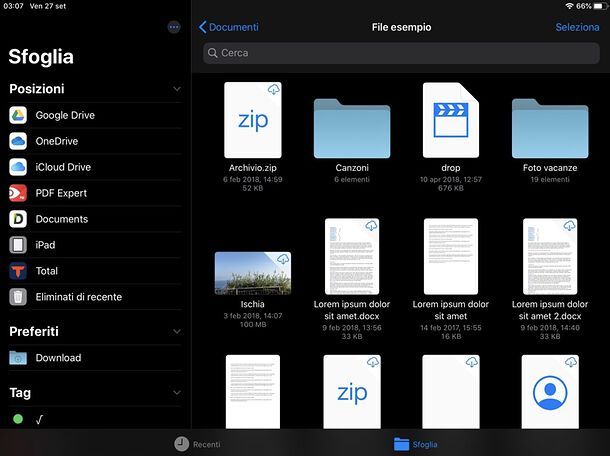Image resolution: width=610 pixels, height=456 pixels.
Task: Tap the √ tag label
Action: (39, 419)
